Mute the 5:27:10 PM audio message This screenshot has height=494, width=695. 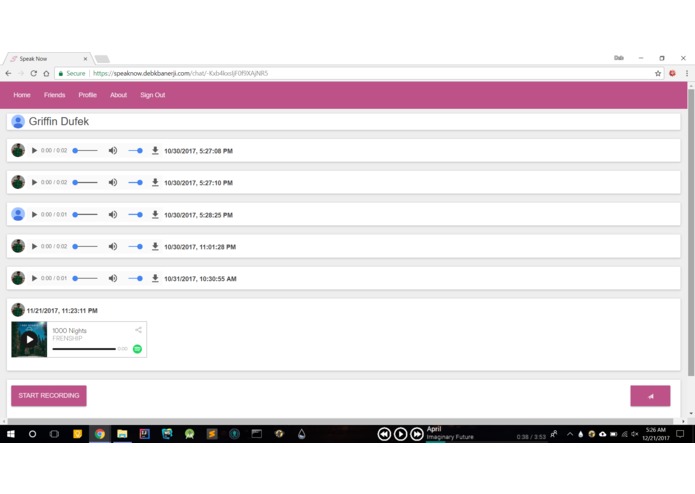pos(113,183)
